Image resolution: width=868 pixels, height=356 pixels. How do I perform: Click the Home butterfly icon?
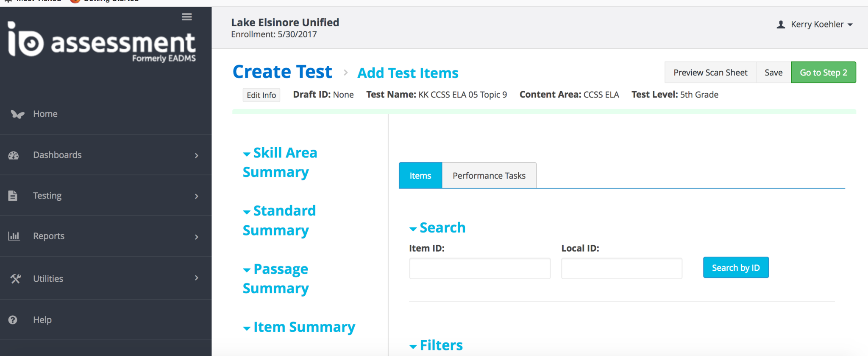pos(17,114)
